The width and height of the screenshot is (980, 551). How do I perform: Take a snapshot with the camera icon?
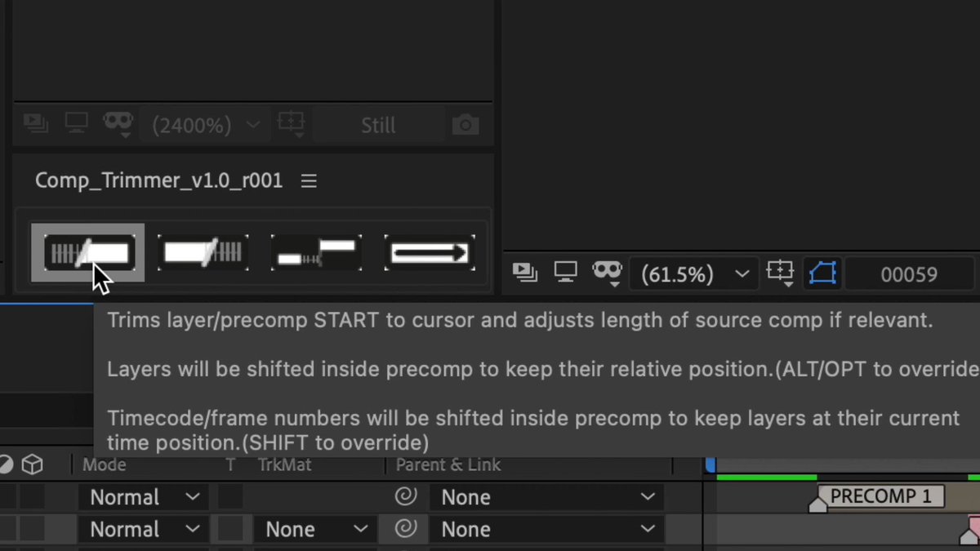tap(465, 125)
